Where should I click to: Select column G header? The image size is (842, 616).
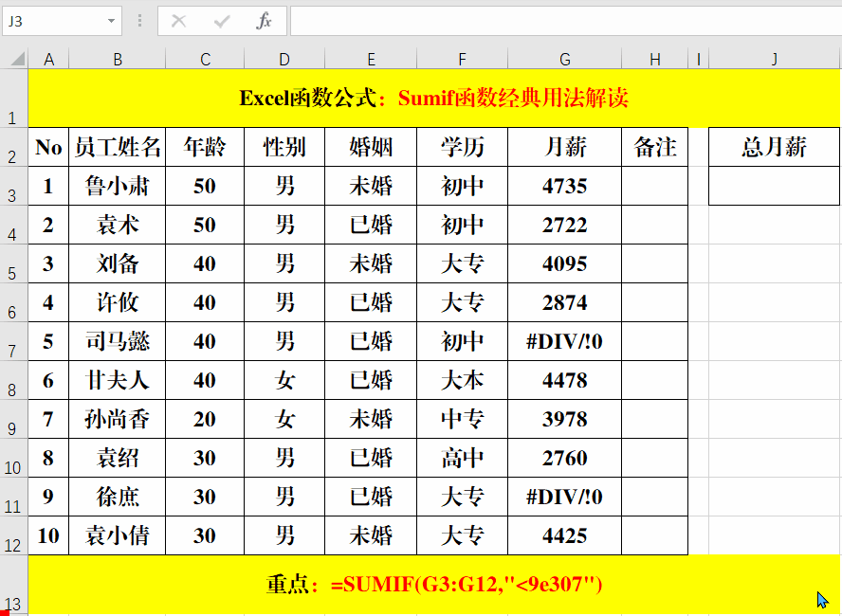coord(564,59)
